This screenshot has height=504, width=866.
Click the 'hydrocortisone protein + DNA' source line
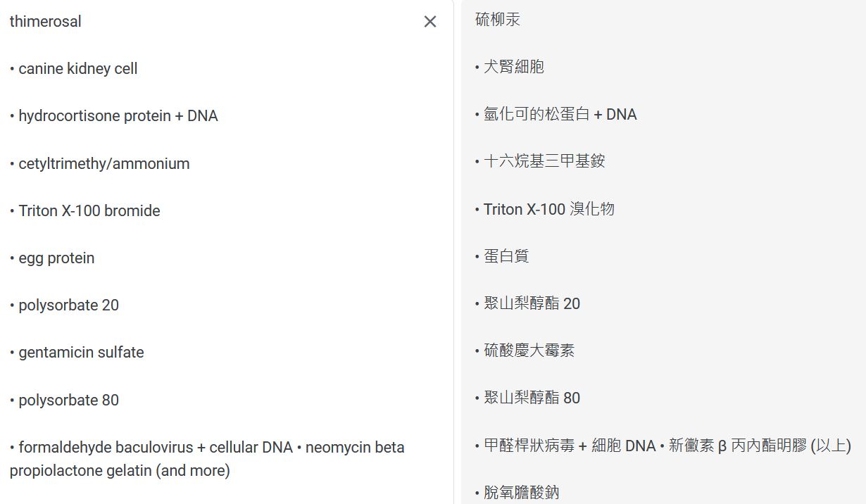[x=118, y=116]
